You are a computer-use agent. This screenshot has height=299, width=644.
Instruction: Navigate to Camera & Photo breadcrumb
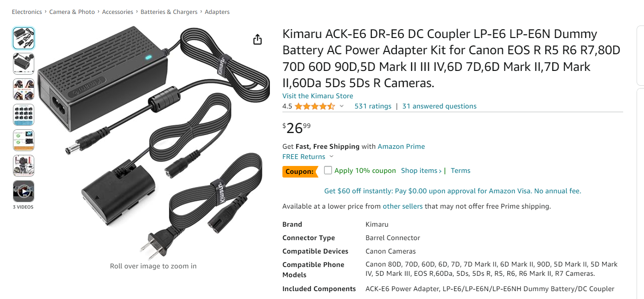72,12
